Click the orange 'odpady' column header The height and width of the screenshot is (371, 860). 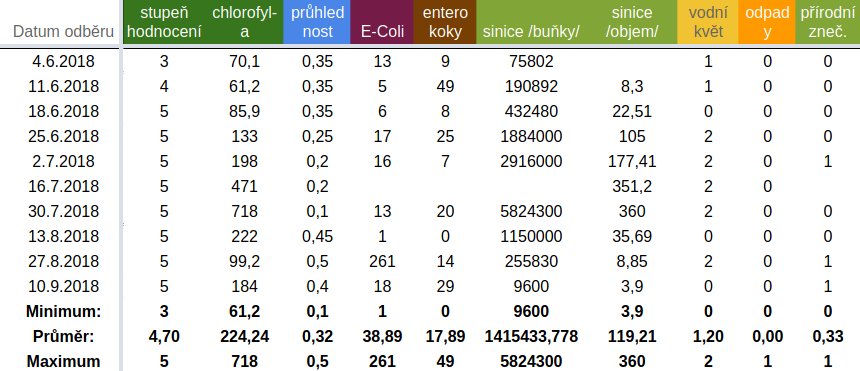coord(767,22)
